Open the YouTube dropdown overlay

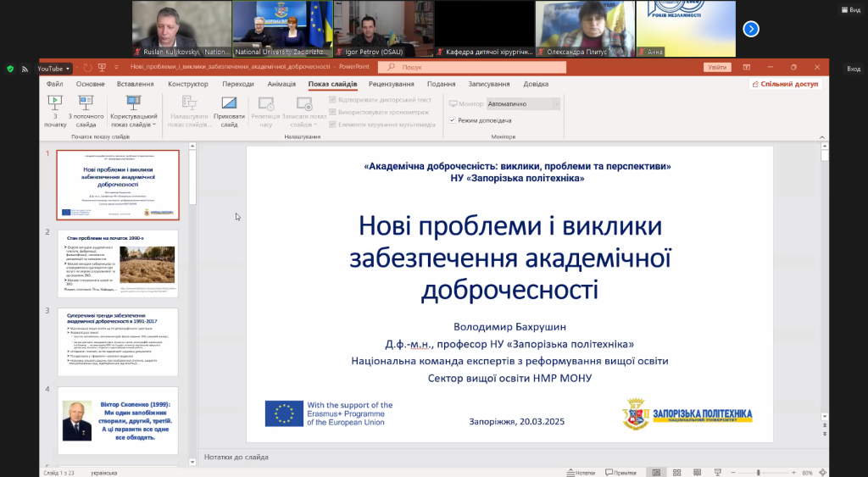tap(53, 69)
